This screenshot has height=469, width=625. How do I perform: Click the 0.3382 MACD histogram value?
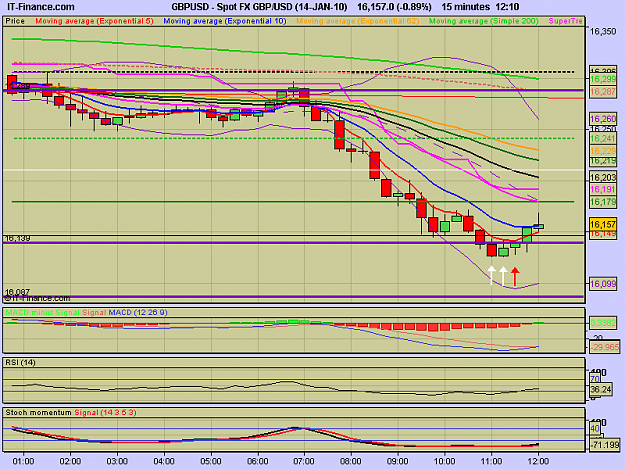tap(603, 323)
